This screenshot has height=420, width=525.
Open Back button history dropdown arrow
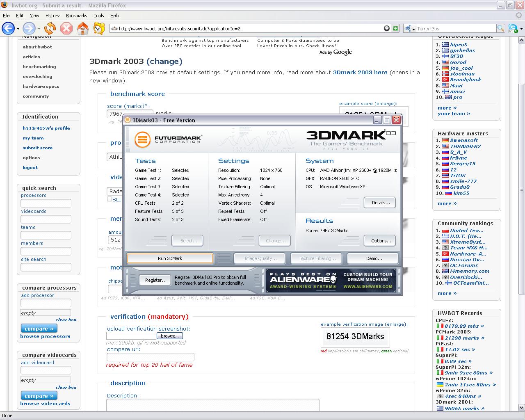coord(18,29)
